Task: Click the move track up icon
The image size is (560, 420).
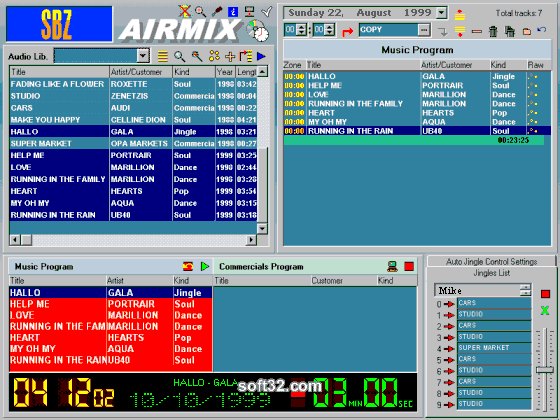Action: [460, 14]
